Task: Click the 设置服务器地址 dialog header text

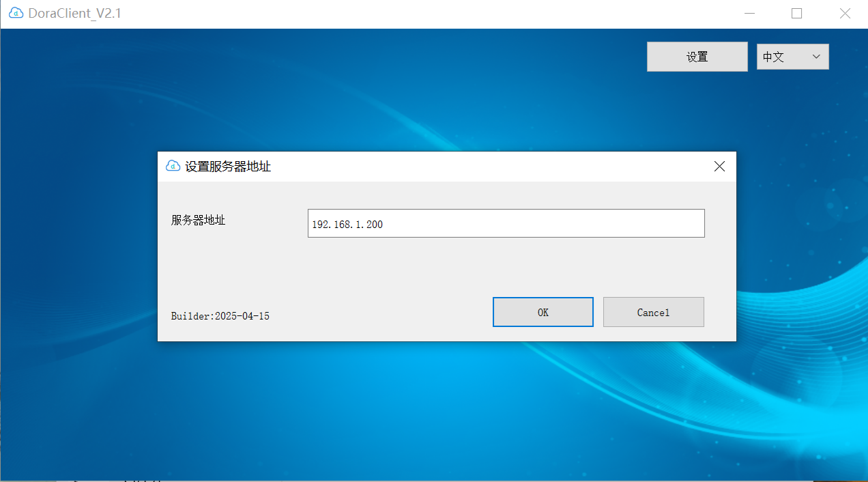Action: 228,166
